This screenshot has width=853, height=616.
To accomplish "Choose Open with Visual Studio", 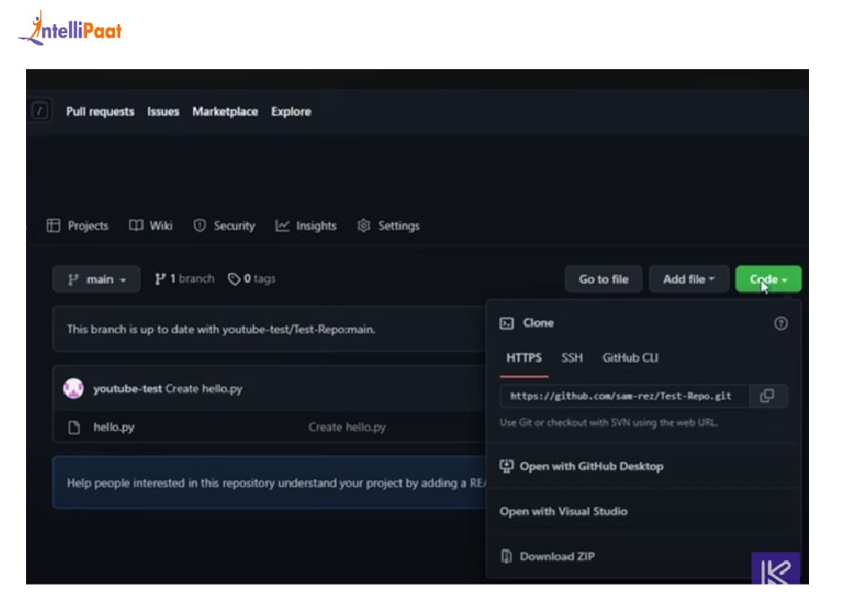I will [x=564, y=512].
